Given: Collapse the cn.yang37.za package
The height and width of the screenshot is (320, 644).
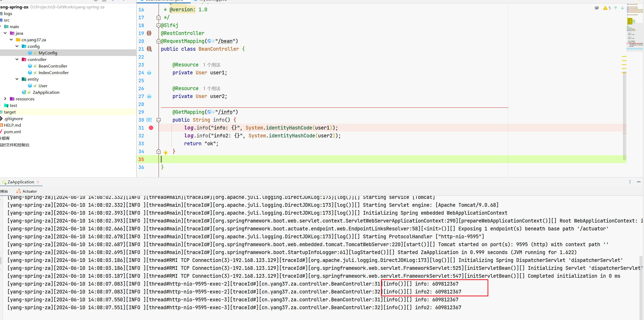Looking at the screenshot, I should pos(11,40).
